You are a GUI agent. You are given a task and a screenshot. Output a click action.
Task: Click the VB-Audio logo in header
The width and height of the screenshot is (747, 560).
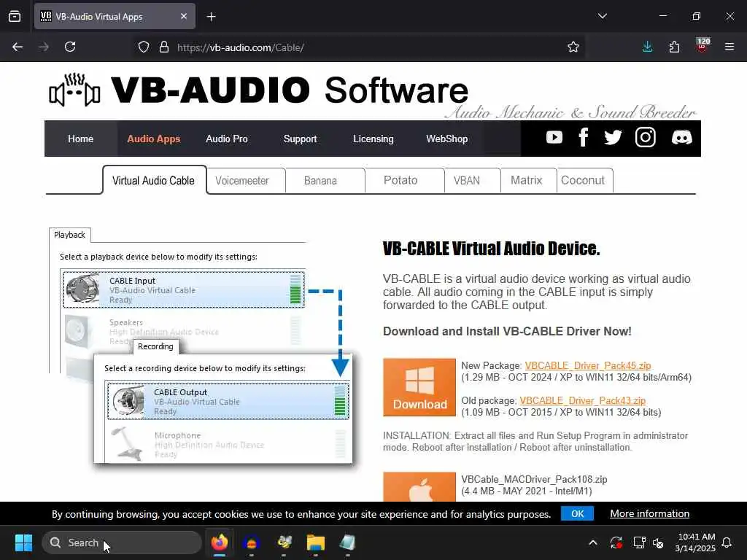point(75,90)
